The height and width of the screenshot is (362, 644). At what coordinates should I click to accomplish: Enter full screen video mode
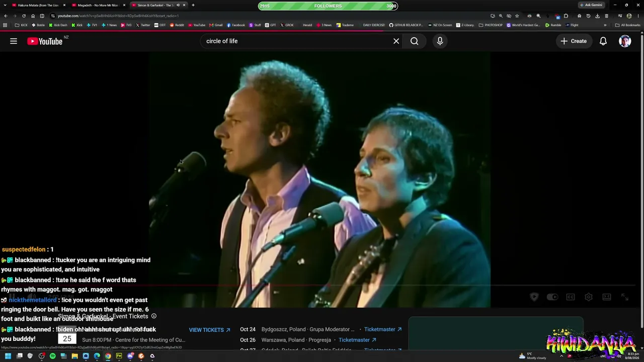[625, 297]
